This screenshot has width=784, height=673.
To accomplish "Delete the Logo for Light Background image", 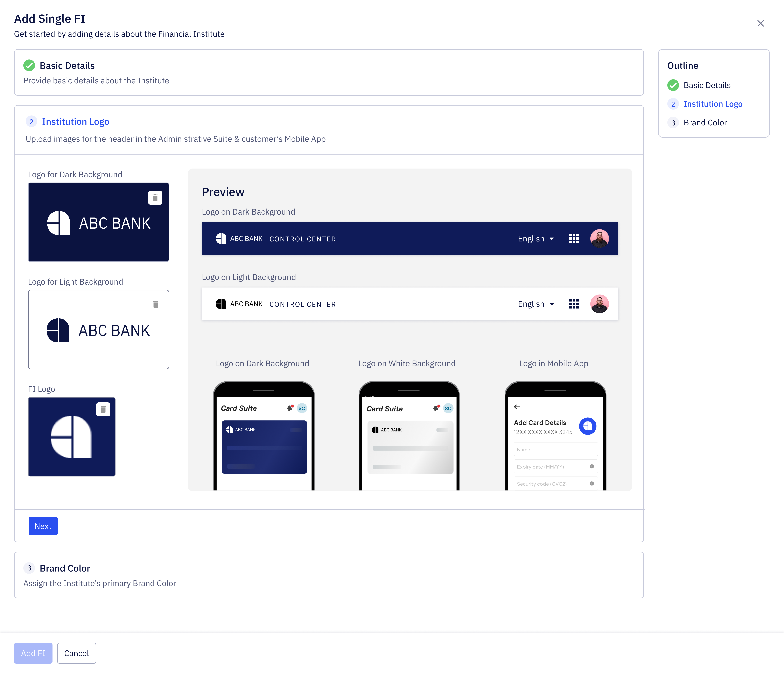I will (x=155, y=304).
